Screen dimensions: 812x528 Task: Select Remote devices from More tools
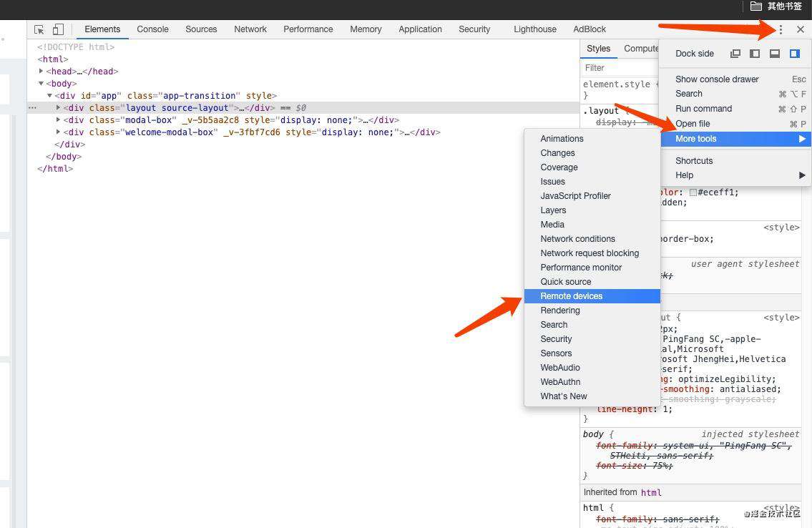click(592, 296)
